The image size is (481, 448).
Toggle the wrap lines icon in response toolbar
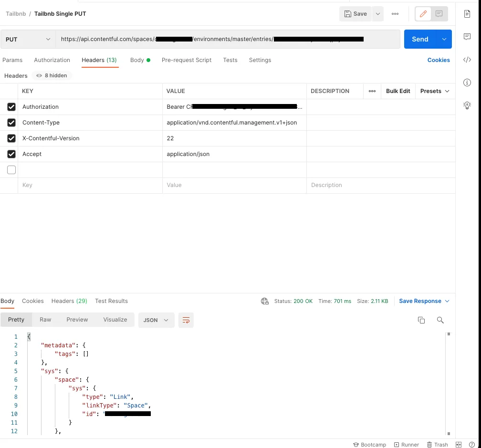click(186, 320)
